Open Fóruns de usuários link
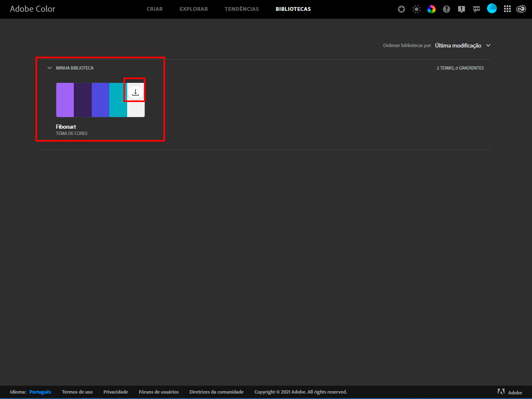 pyautogui.click(x=159, y=392)
